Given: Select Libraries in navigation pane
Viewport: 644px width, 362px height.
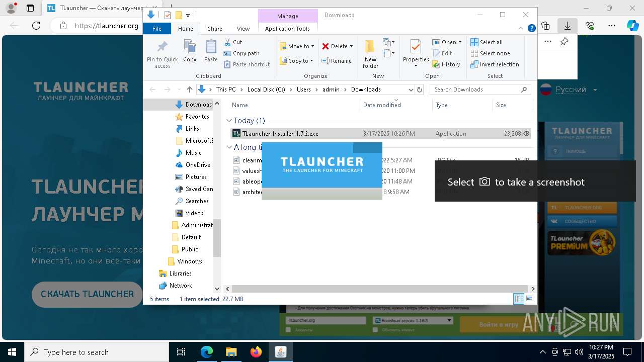Looking at the screenshot, I should point(175,274).
